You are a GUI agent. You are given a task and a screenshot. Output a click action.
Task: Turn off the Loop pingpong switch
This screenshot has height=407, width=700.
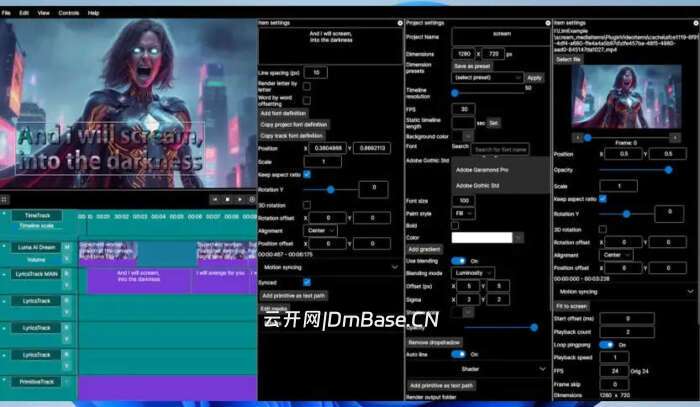click(606, 345)
